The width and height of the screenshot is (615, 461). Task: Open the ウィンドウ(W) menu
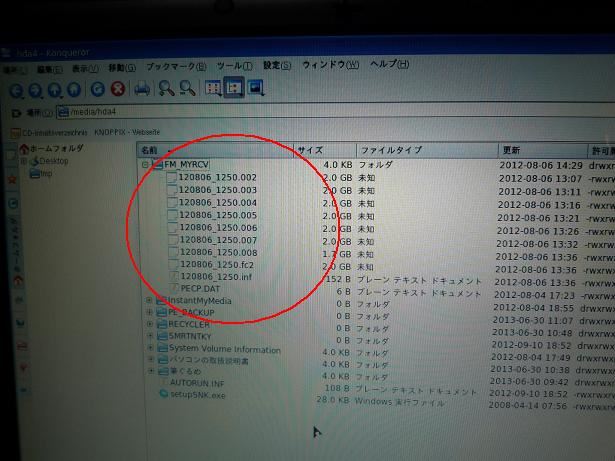pyautogui.click(x=330, y=64)
